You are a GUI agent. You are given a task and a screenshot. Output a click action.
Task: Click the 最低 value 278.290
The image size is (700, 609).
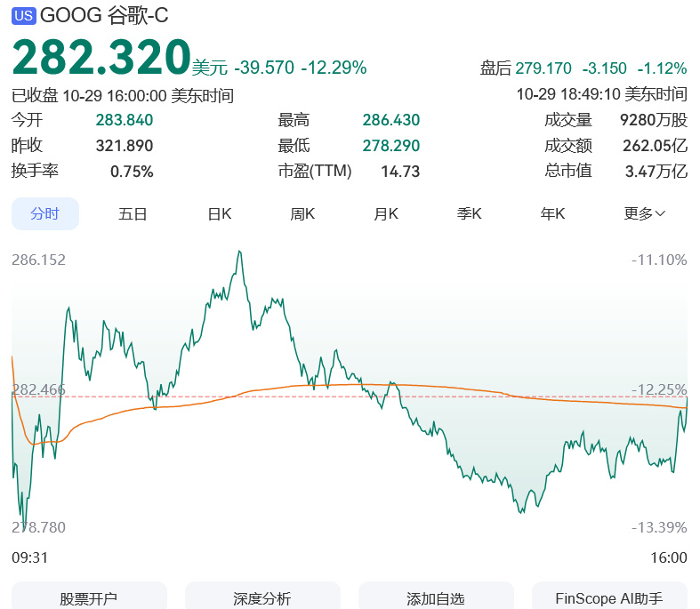coord(391,146)
